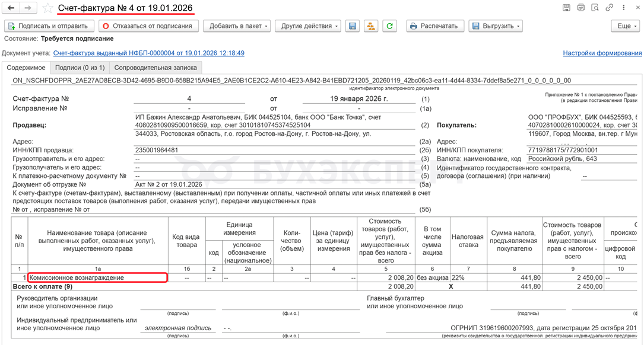This screenshot has width=644, height=345.
Task: Click the top-right save to disk icon
Action: click(566, 7)
